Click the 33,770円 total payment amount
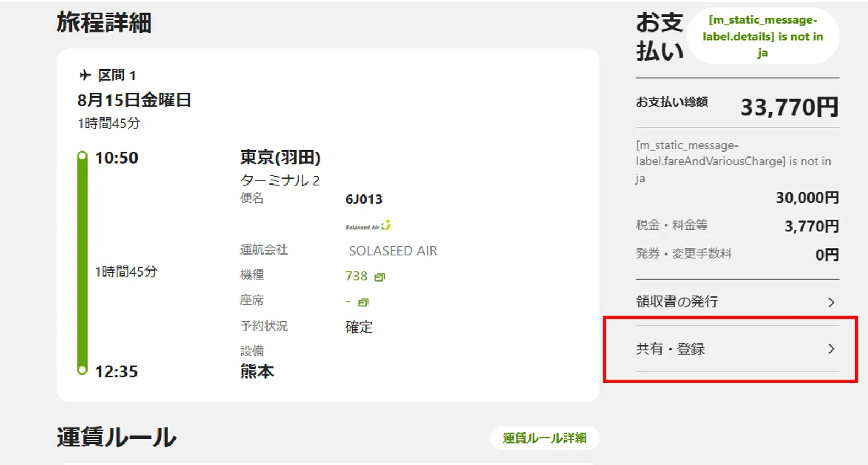Screen dimensions: 868x465 pos(789,107)
